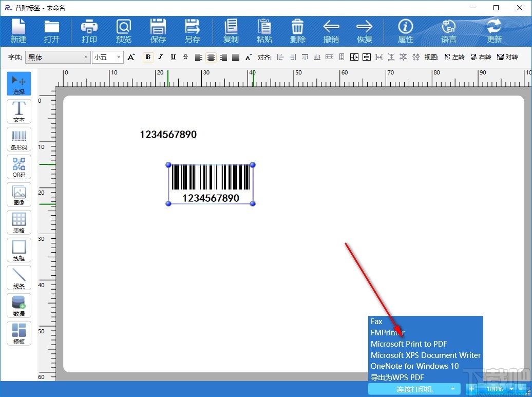Center object horizontally on the page icon

354,57
